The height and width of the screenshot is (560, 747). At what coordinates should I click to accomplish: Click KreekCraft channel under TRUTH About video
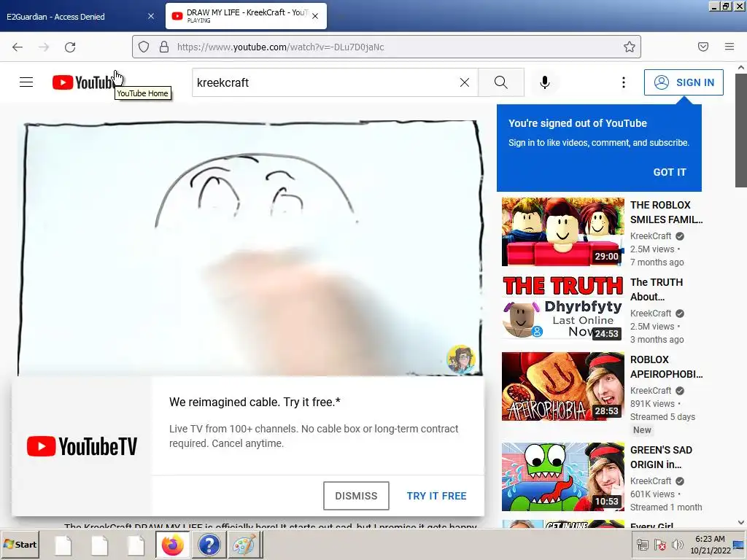point(650,313)
